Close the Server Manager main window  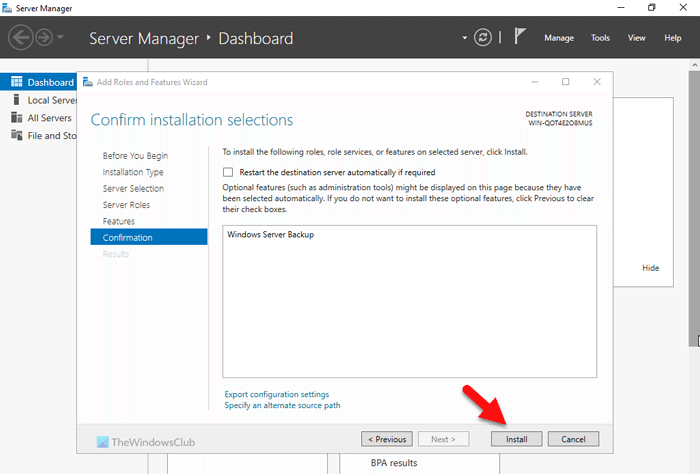click(683, 8)
